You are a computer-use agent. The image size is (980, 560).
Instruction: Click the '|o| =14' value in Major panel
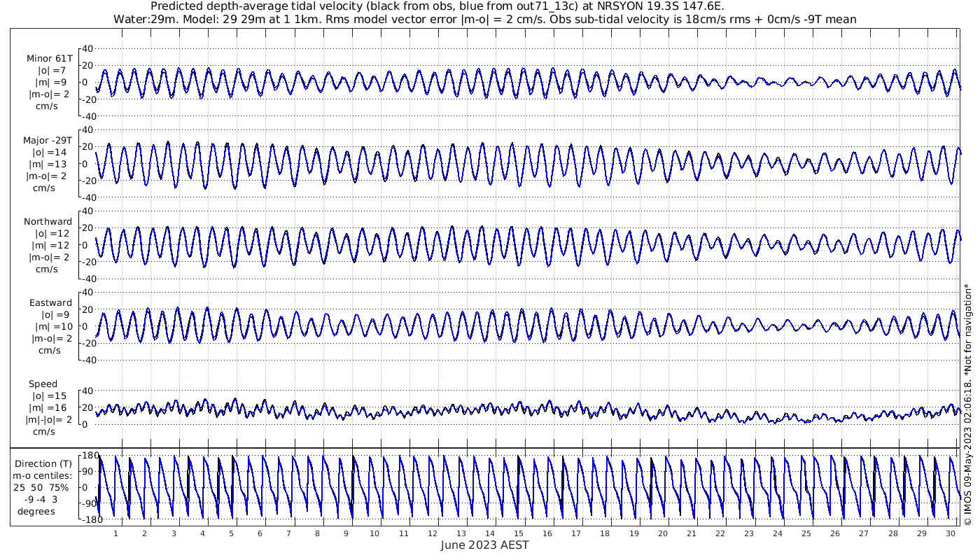coord(49,152)
